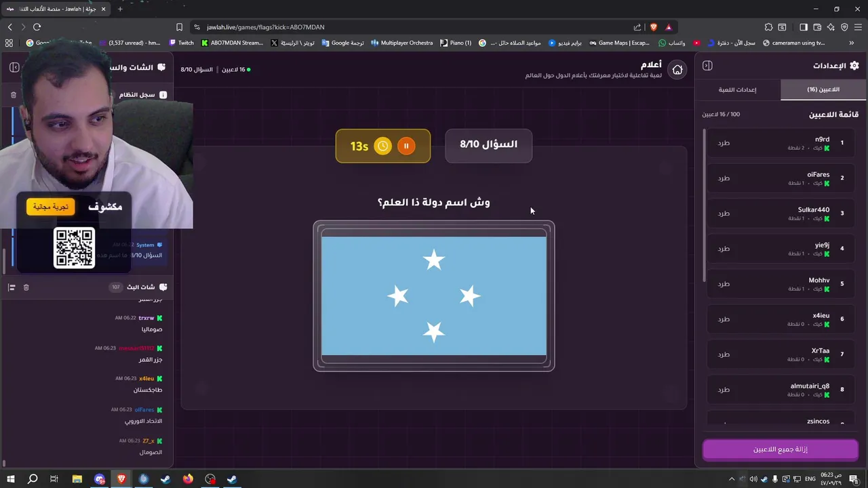Screen dimensions: 868x488
Task: Go to the home screen via house icon
Action: coord(677,70)
